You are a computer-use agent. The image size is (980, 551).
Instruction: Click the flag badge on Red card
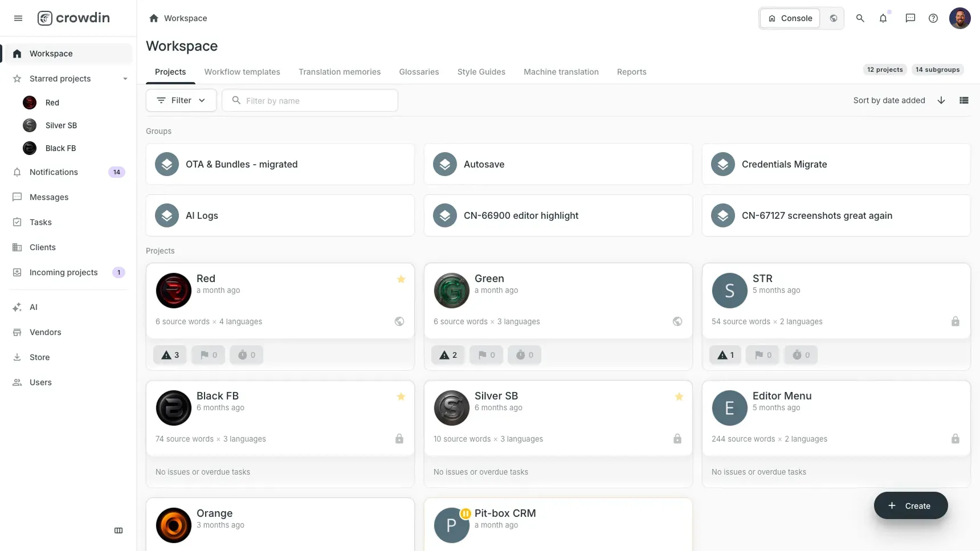208,355
